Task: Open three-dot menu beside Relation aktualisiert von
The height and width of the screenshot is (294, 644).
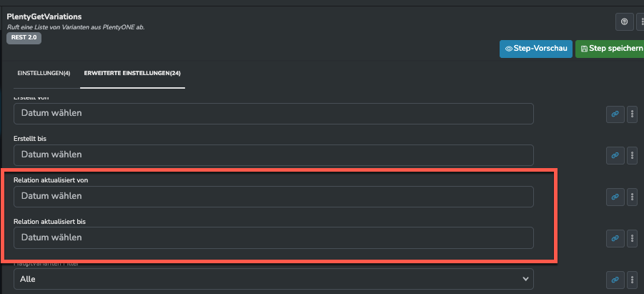Action: [x=632, y=197]
